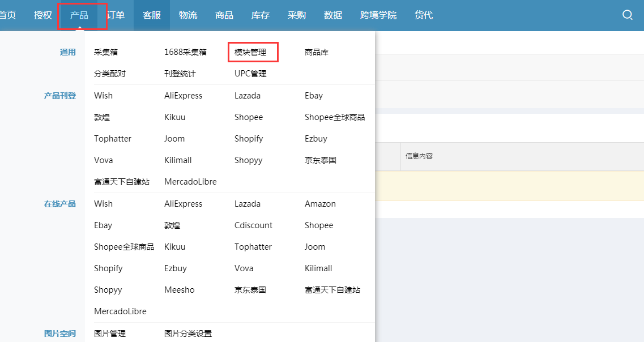Open 敦煌 in the 在线产品 section

(172, 225)
